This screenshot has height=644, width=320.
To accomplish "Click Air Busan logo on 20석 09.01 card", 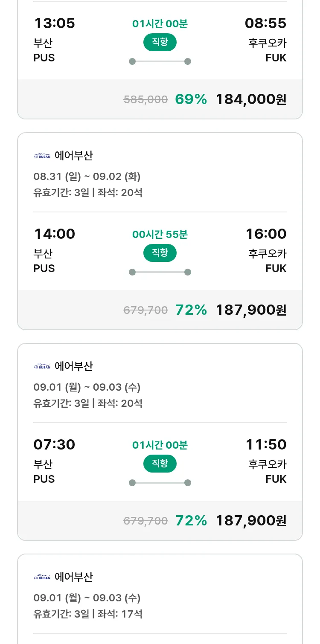I will [x=42, y=366].
